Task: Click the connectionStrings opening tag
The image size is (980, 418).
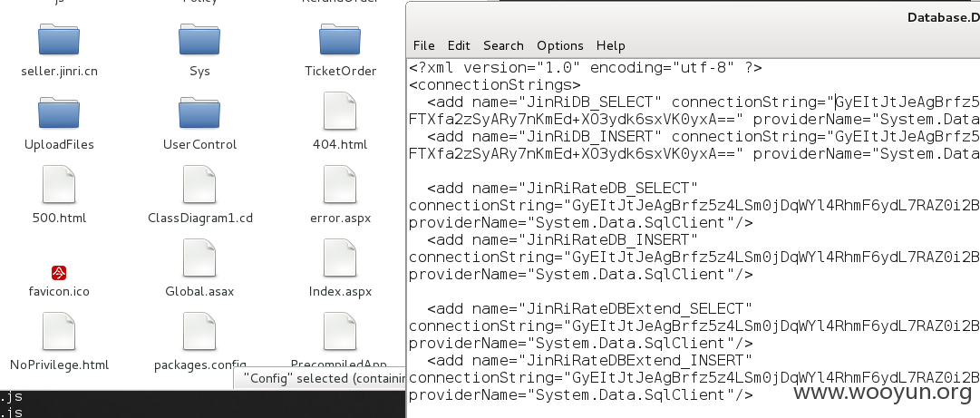Action: coord(494,84)
